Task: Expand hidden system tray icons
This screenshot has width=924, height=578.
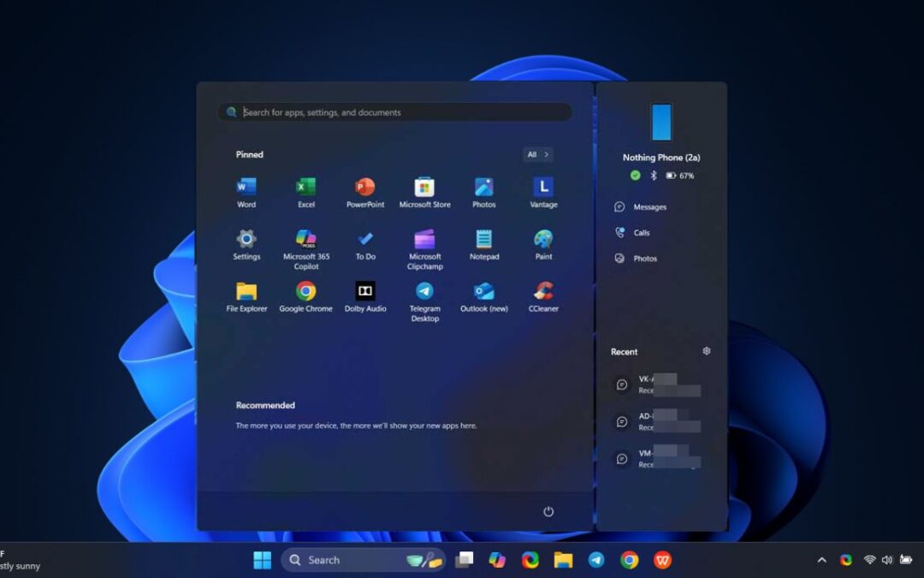Action: [x=821, y=560]
